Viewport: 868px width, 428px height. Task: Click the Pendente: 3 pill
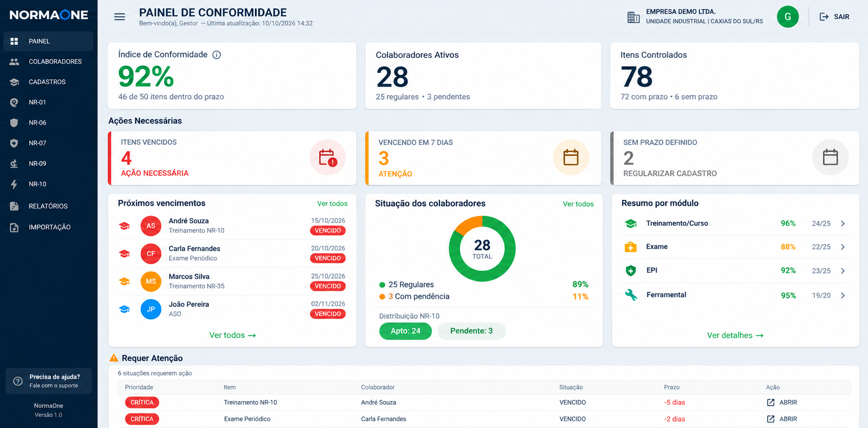(471, 331)
